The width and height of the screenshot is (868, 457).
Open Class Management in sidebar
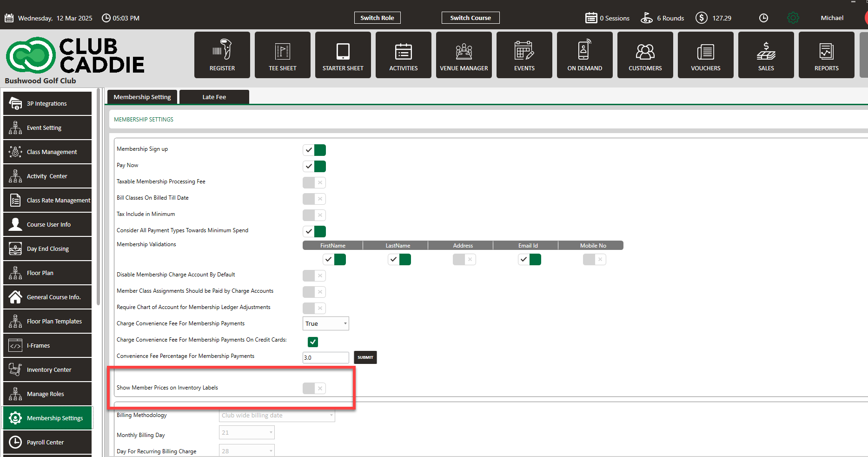47,152
